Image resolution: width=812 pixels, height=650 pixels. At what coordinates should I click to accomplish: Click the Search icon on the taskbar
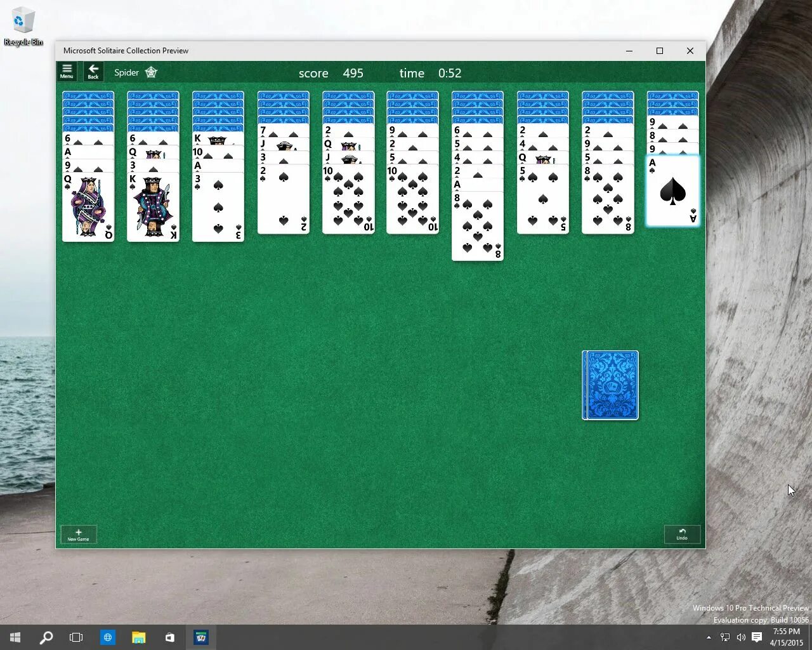click(46, 637)
